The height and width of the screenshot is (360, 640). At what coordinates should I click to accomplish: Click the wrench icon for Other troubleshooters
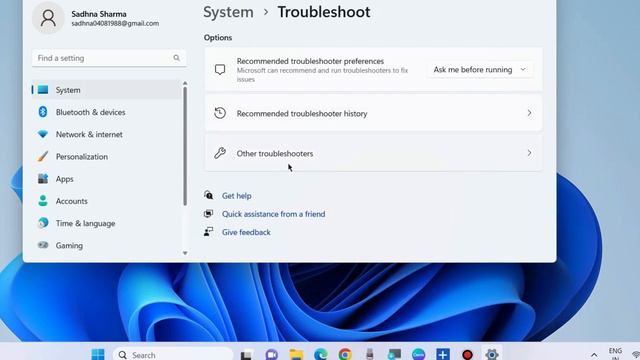220,153
